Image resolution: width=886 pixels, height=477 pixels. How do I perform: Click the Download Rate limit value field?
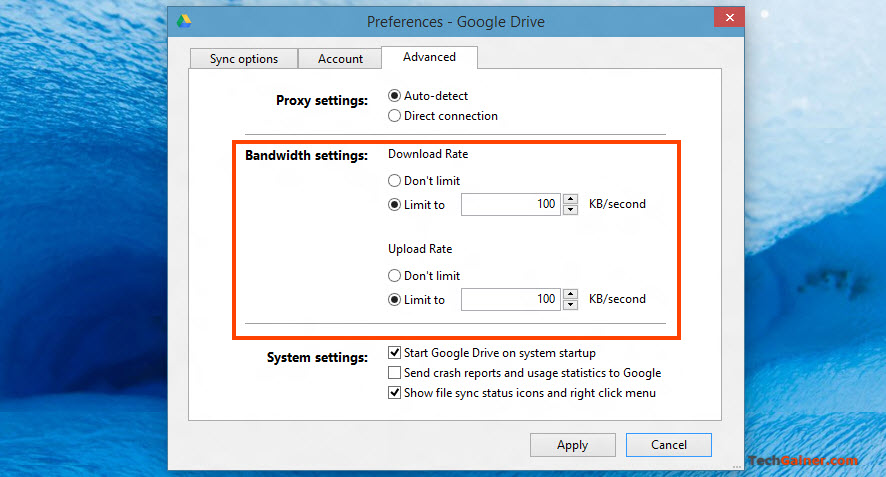tap(511, 205)
